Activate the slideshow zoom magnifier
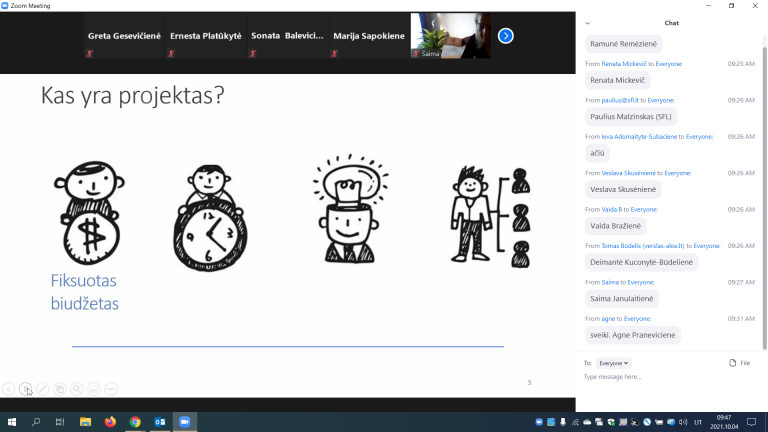This screenshot has height=432, width=768. 77,389
